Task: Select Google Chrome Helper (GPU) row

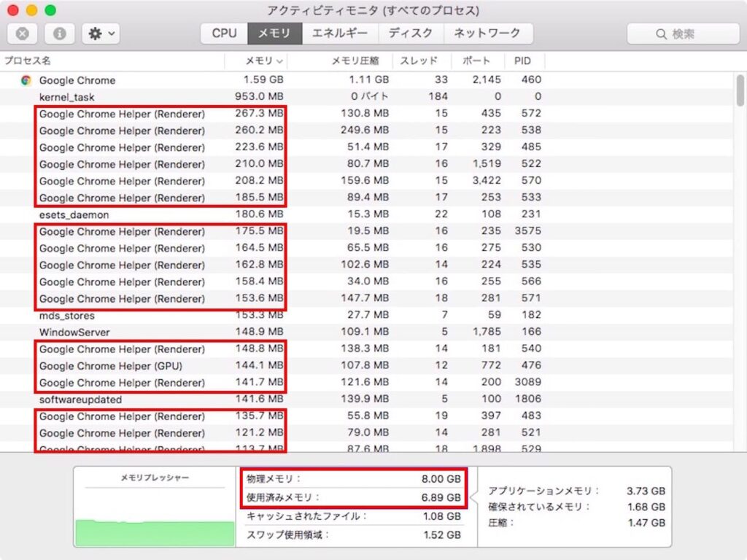Action: pos(367,366)
